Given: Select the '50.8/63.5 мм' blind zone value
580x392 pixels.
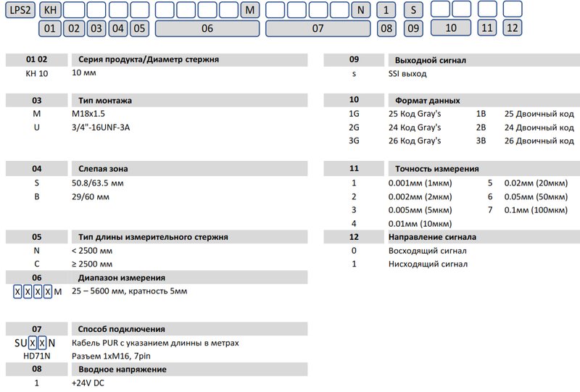Looking at the screenshot, I should click(98, 183).
